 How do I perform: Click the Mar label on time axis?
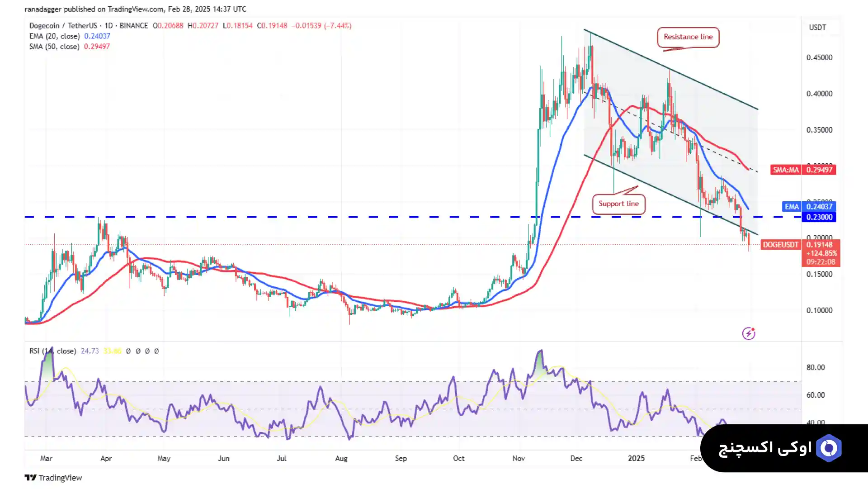pos(46,458)
